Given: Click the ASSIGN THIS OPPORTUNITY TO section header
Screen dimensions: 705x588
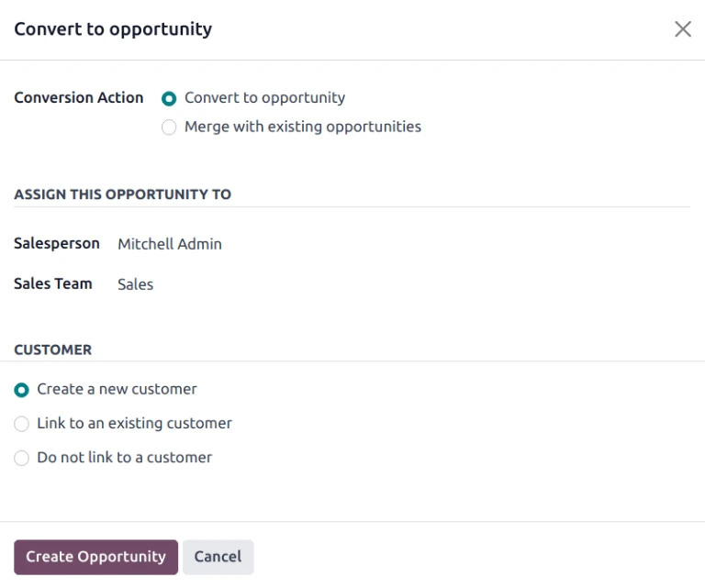Looking at the screenshot, I should click(122, 194).
